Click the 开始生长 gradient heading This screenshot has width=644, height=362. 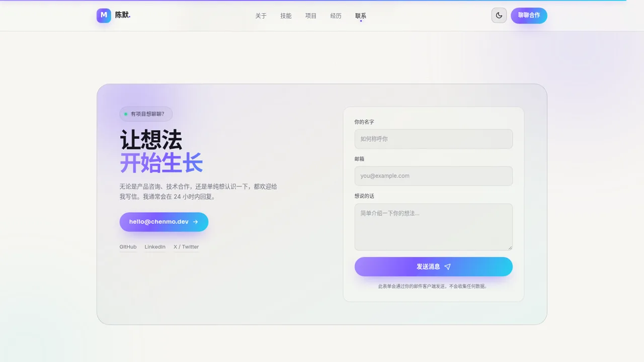point(162,163)
